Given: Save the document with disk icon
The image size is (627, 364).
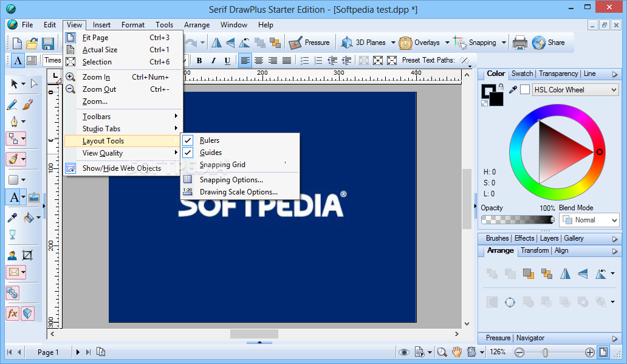Looking at the screenshot, I should point(48,43).
